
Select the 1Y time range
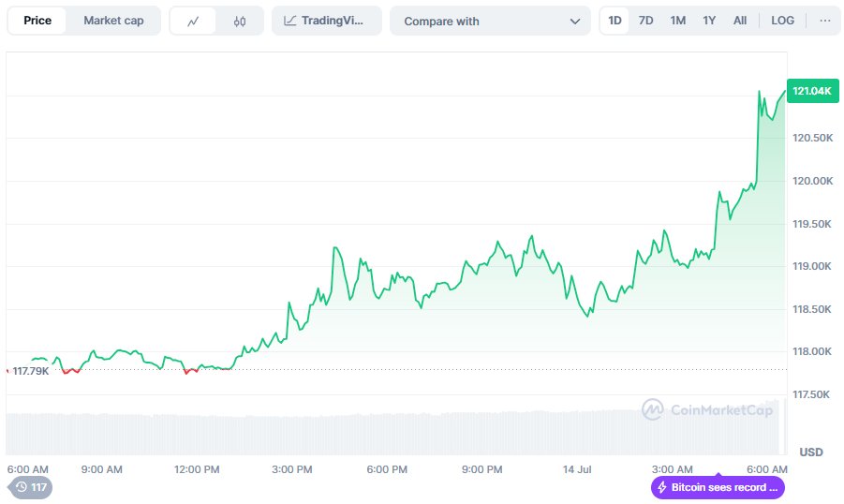click(709, 21)
